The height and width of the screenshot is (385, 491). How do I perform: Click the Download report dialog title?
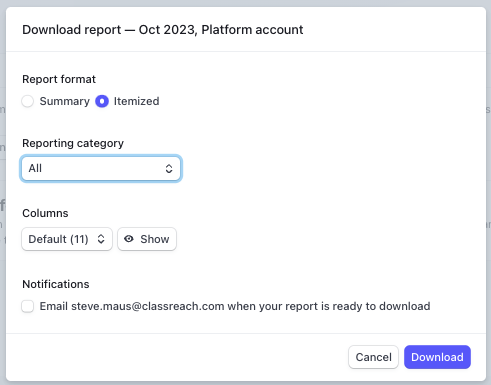tap(163, 30)
